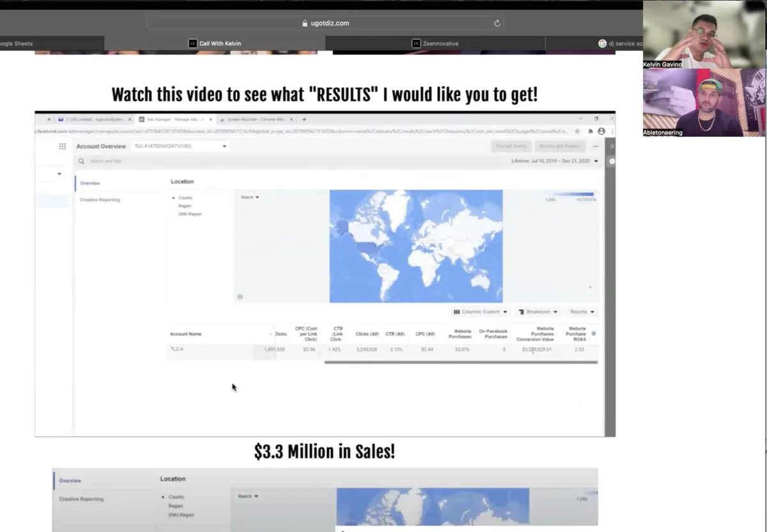Click the Overview item in lower screenshot
The image size is (767, 532).
click(x=70, y=480)
